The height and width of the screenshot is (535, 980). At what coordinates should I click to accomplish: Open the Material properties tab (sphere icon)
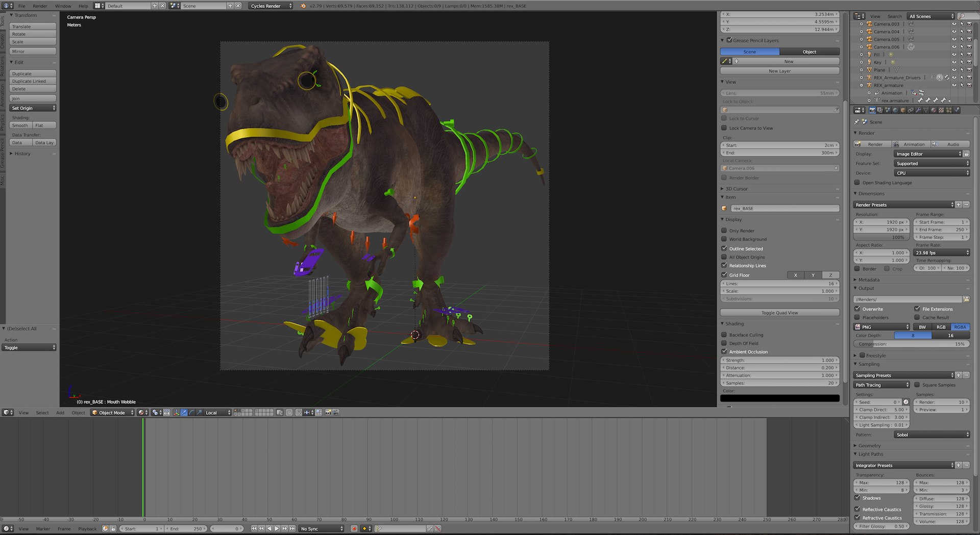[934, 110]
